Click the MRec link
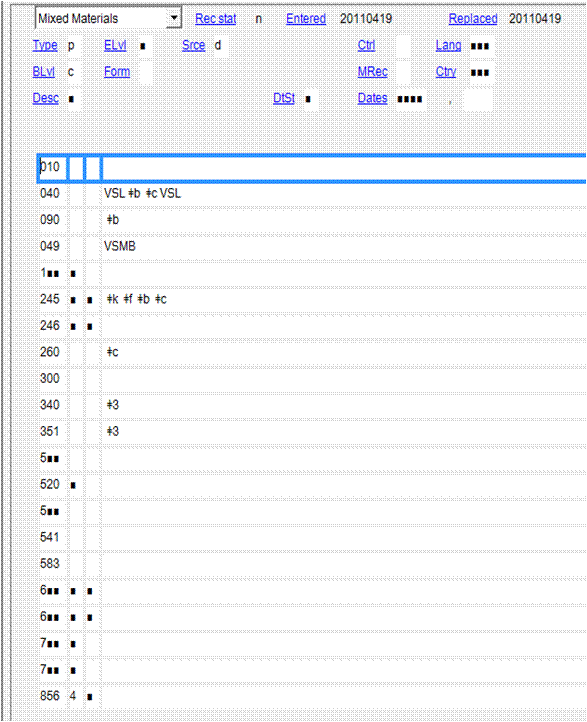Viewport: 587px width, 722px height. pos(372,72)
